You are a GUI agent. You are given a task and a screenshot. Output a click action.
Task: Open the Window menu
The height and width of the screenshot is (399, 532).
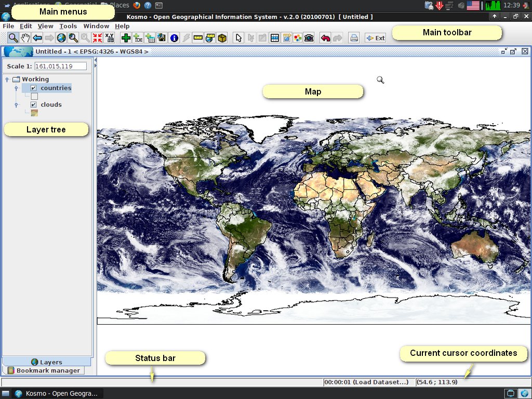96,26
